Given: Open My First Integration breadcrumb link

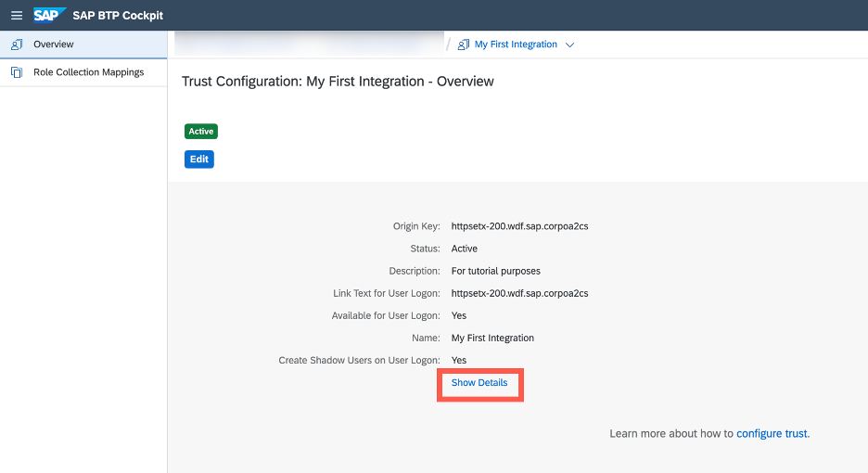Looking at the screenshot, I should click(516, 45).
